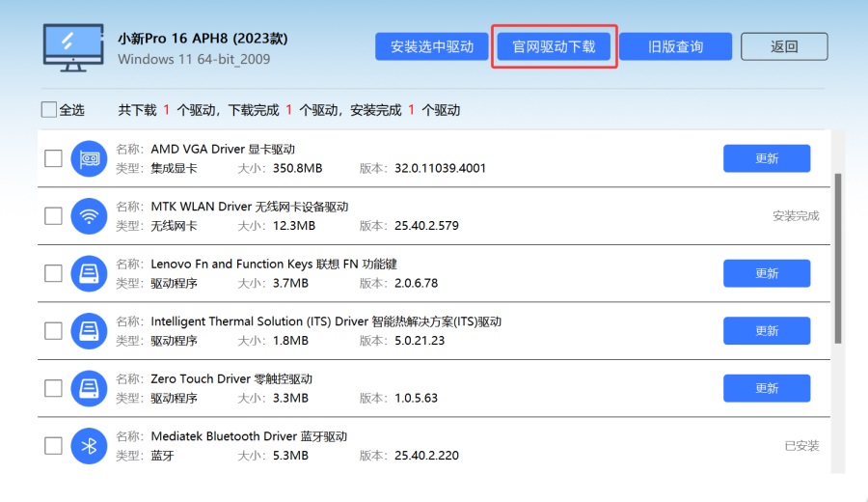Check the AMD VGA Driver checkbox

(53, 158)
